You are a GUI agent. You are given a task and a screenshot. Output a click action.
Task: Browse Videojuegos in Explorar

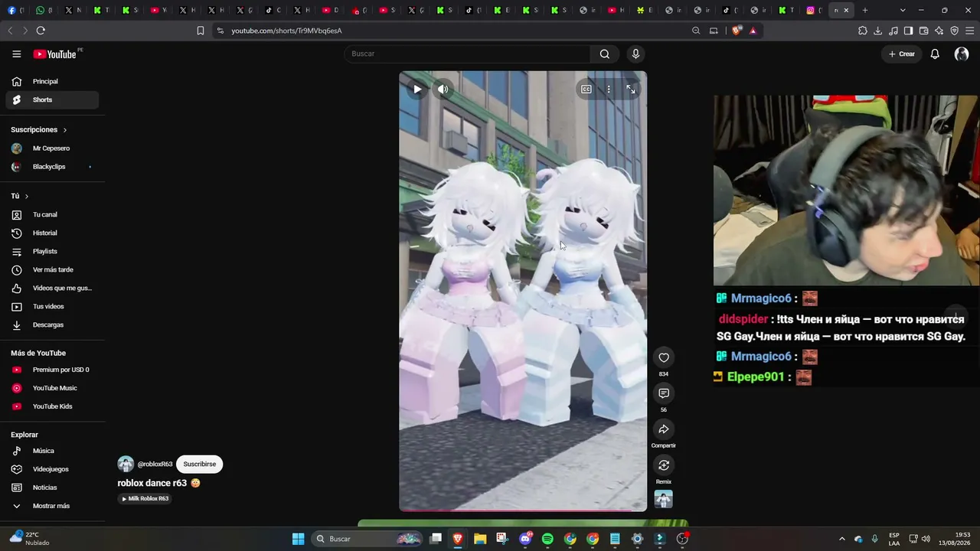click(52, 469)
